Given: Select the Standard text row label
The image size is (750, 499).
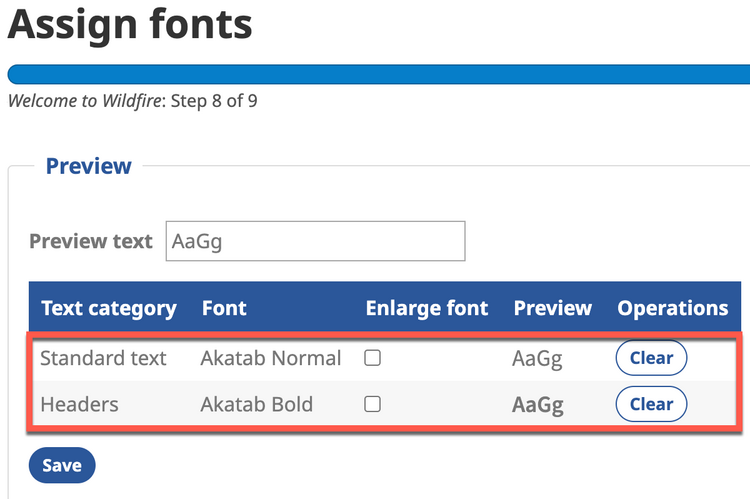Looking at the screenshot, I should [x=103, y=358].
